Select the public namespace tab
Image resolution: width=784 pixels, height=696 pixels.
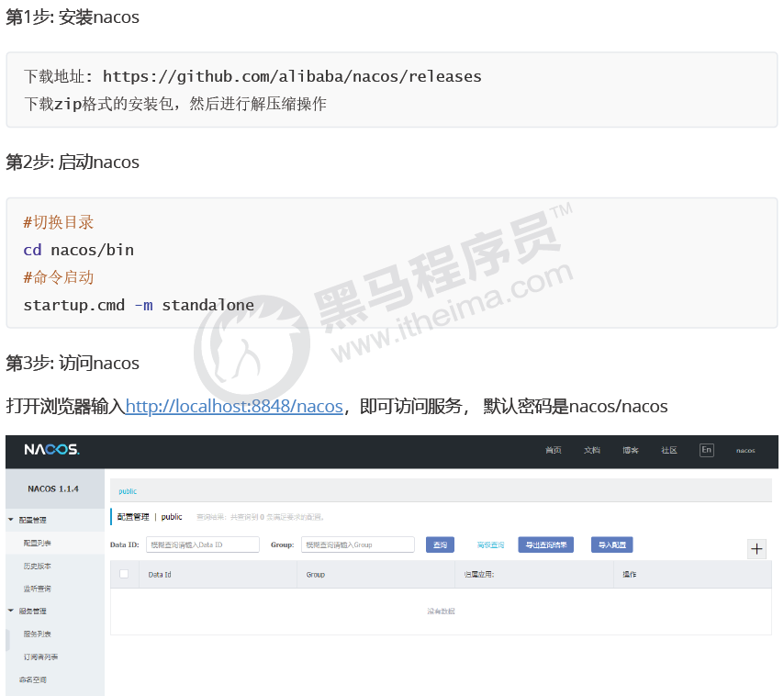[128, 491]
